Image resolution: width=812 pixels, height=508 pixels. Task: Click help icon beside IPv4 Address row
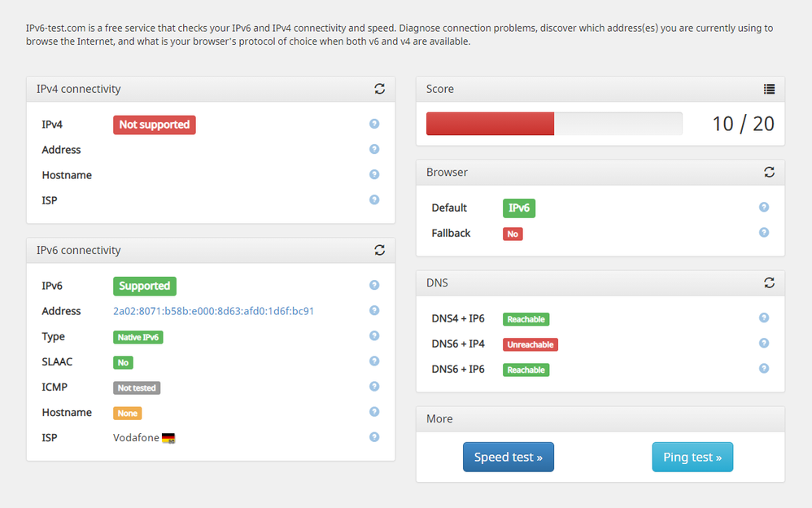point(374,149)
